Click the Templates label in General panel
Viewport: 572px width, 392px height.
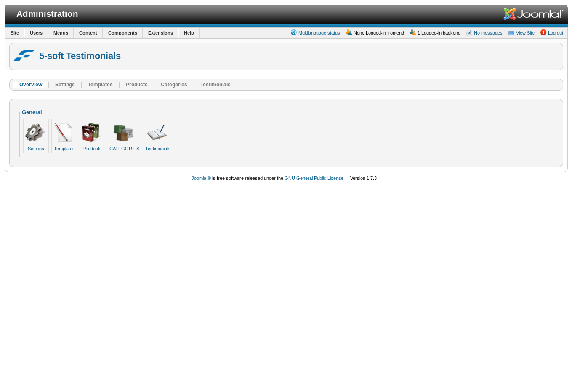(64, 149)
